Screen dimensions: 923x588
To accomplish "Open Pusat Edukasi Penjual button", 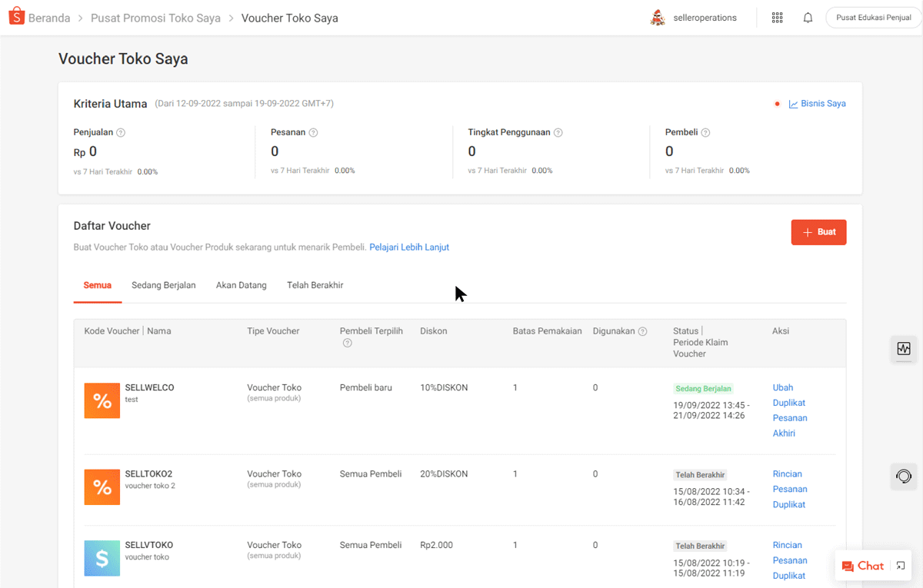I will coord(873,18).
